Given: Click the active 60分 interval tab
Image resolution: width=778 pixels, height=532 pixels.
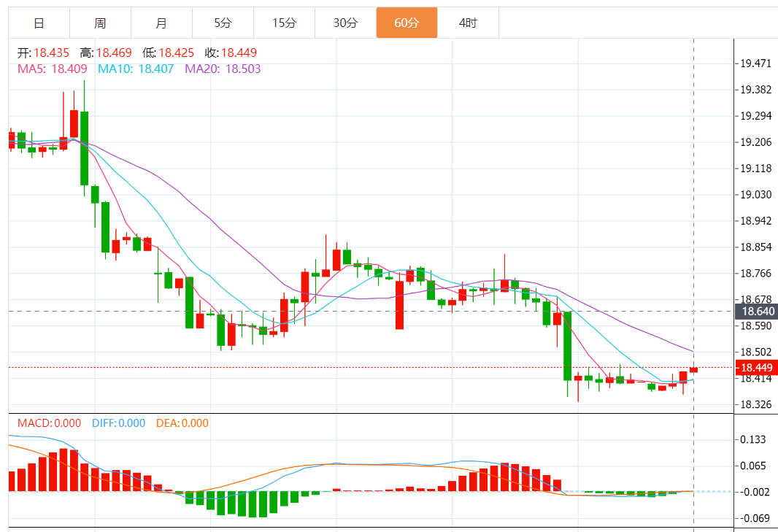Looking at the screenshot, I should click(x=407, y=23).
